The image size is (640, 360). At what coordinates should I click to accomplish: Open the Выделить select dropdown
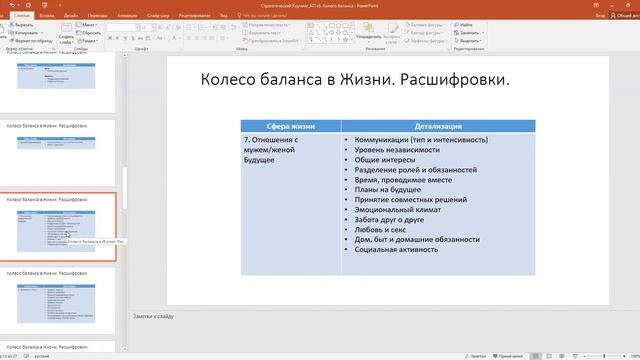(468, 41)
